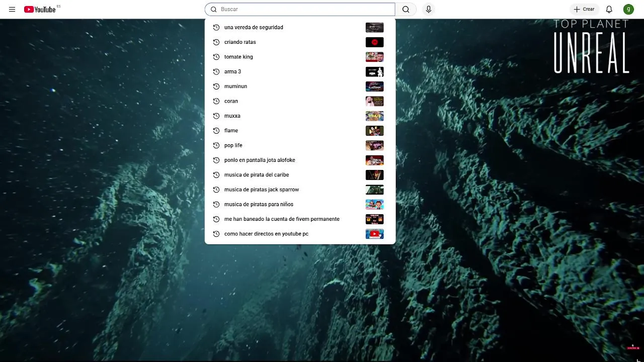Select suggestion "tomate king"
This screenshot has width=644, height=362.
pos(300,57)
